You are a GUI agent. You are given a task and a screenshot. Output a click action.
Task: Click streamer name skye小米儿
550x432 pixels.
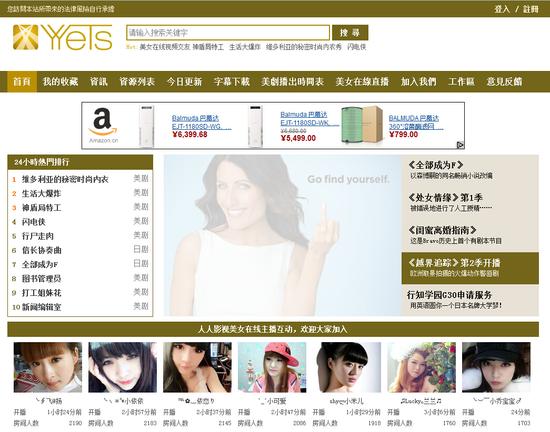click(x=347, y=401)
